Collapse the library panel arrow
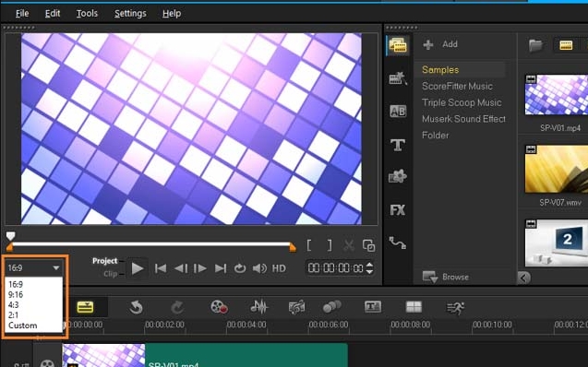 524,278
